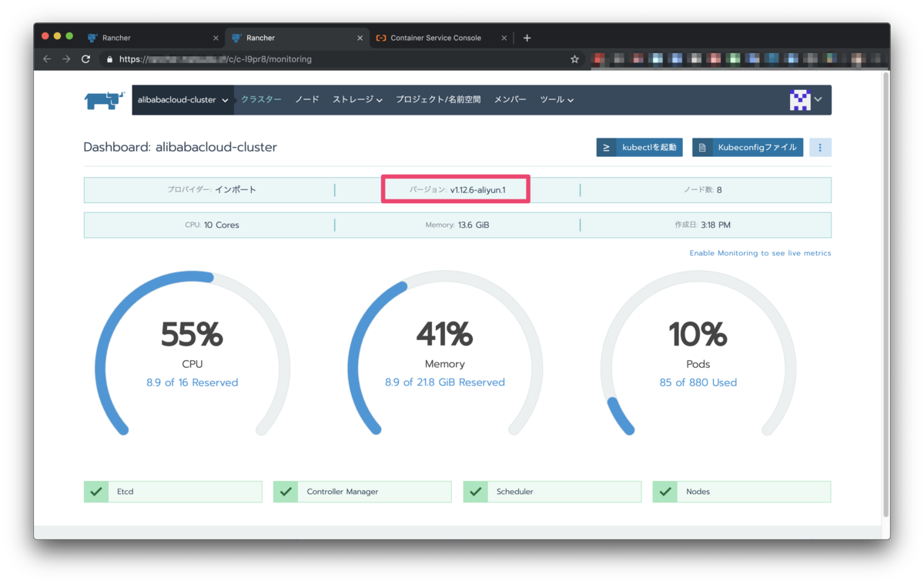Viewport: 924px width, 584px height.
Task: Bookmark this page with the star icon
Action: point(574,59)
